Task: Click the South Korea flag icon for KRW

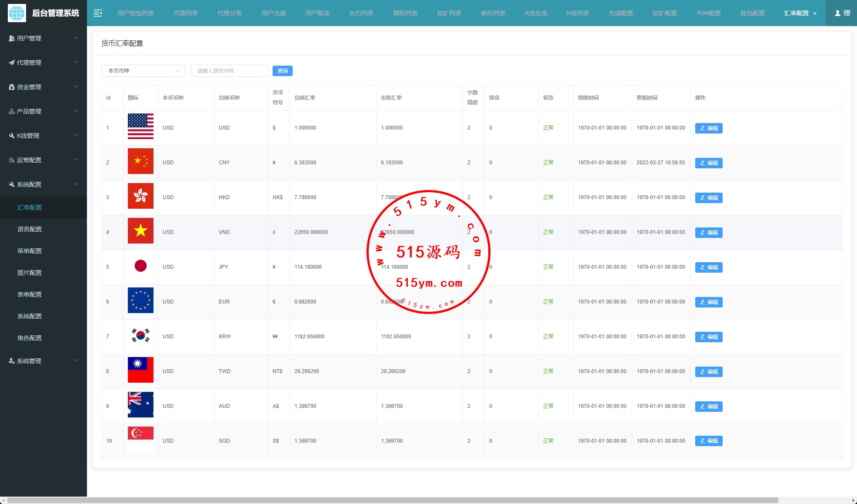Action: (140, 335)
